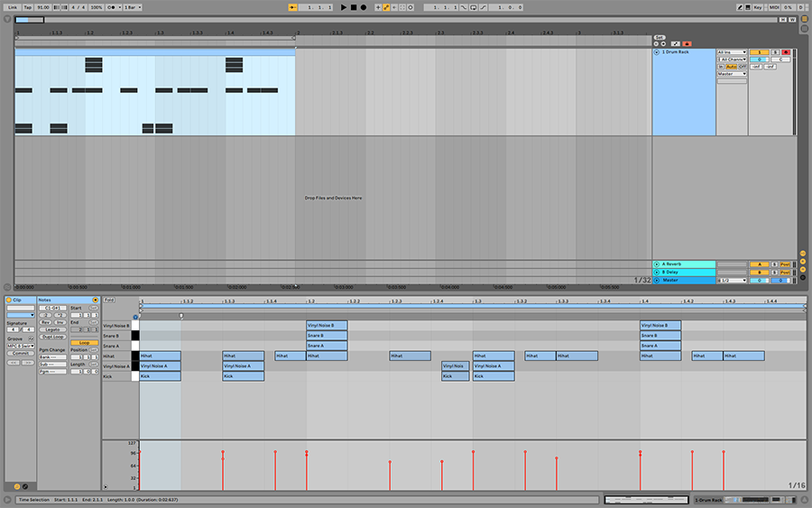Select the A Reverb return track
The width and height of the screenshot is (812, 508).
tap(684, 264)
